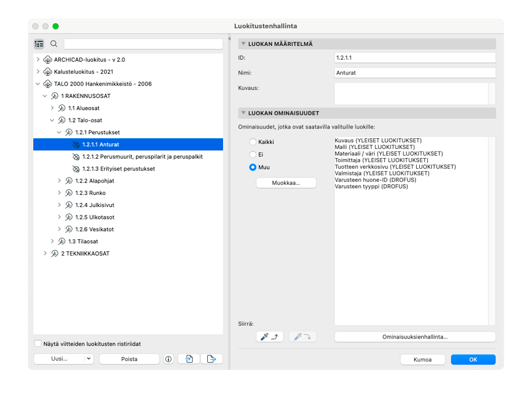The height and width of the screenshot is (407, 532).
Task: Expand the 1.2.4 Julkisivut branch
Action: click(59, 205)
